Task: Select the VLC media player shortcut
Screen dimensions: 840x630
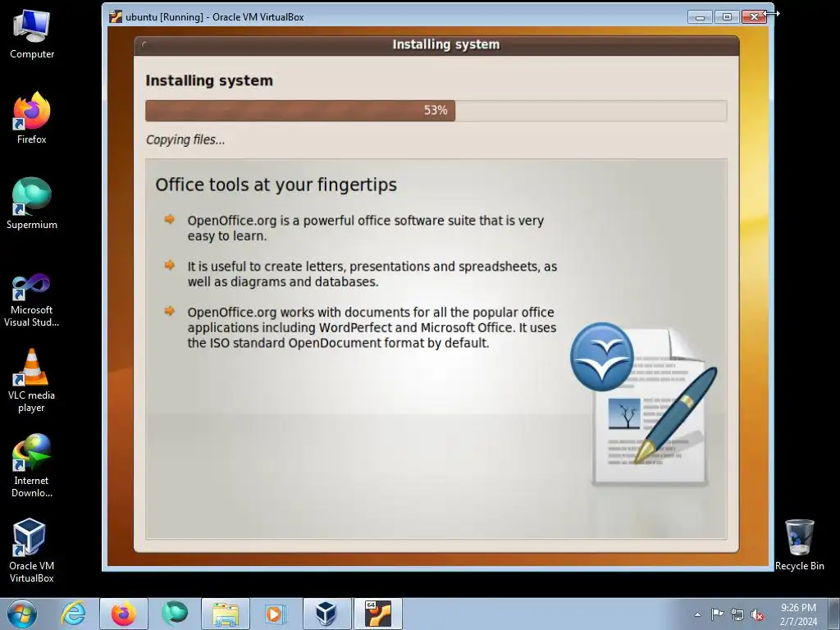Action: click(x=32, y=381)
